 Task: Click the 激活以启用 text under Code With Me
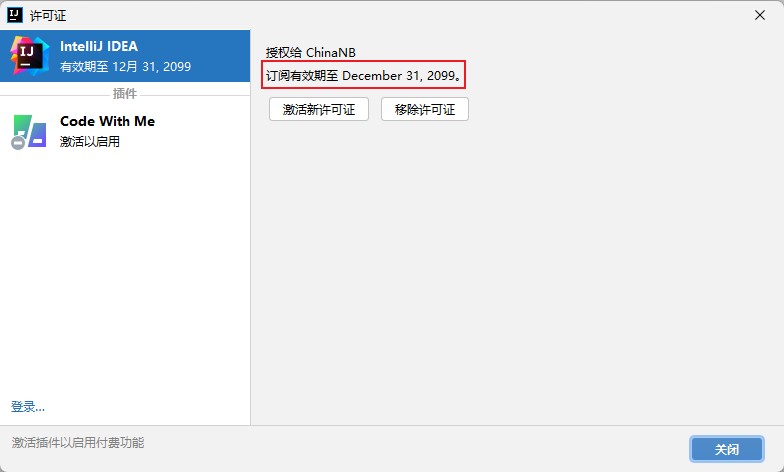point(90,142)
